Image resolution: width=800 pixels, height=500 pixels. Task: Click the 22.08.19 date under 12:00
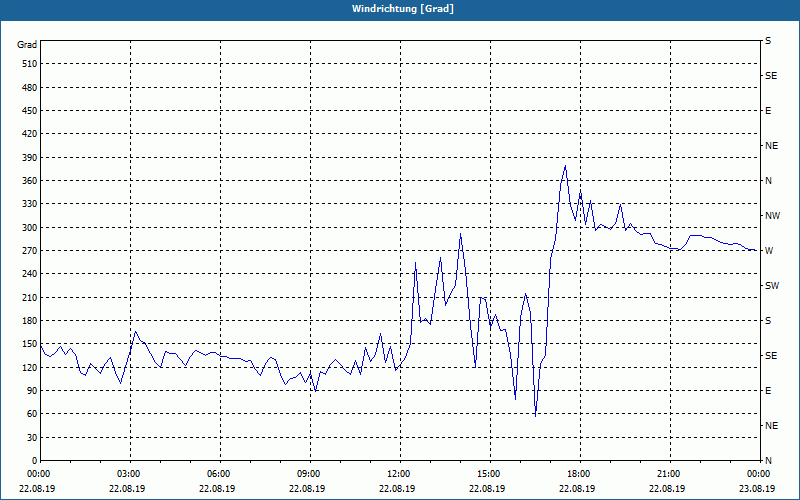click(397, 489)
